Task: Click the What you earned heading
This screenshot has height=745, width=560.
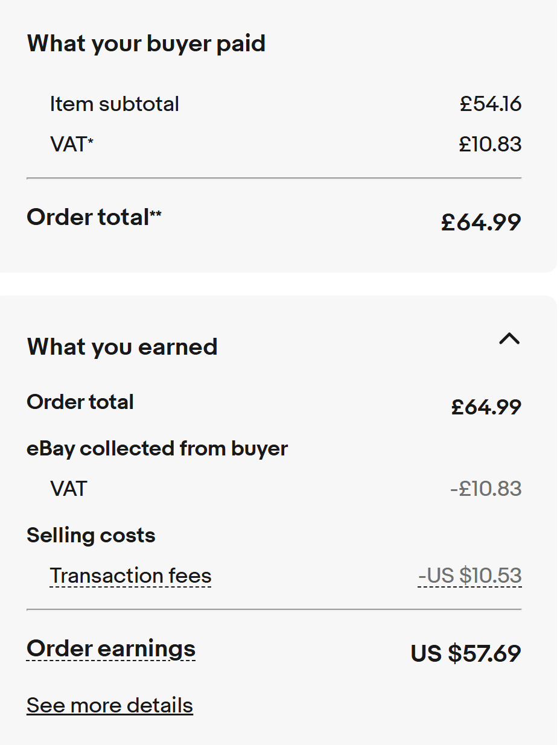Action: [122, 347]
